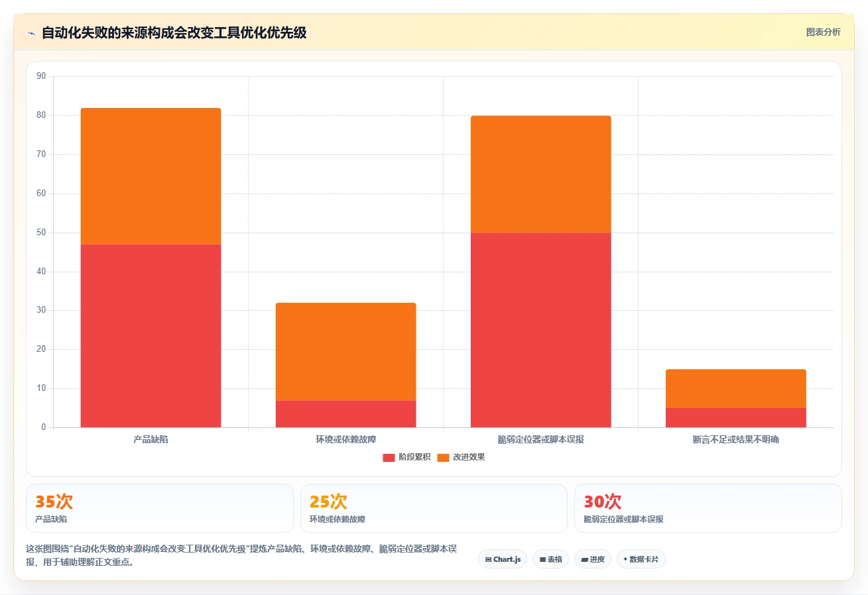Click the 断言不足或结果不明确 x-axis label

coord(735,439)
